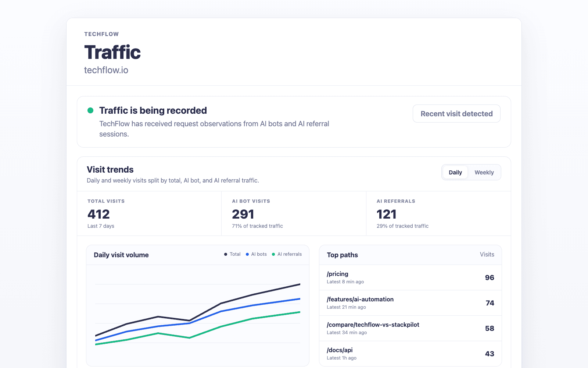This screenshot has height=368, width=588.
Task: Open the /docs/api path row
Action: (x=410, y=353)
